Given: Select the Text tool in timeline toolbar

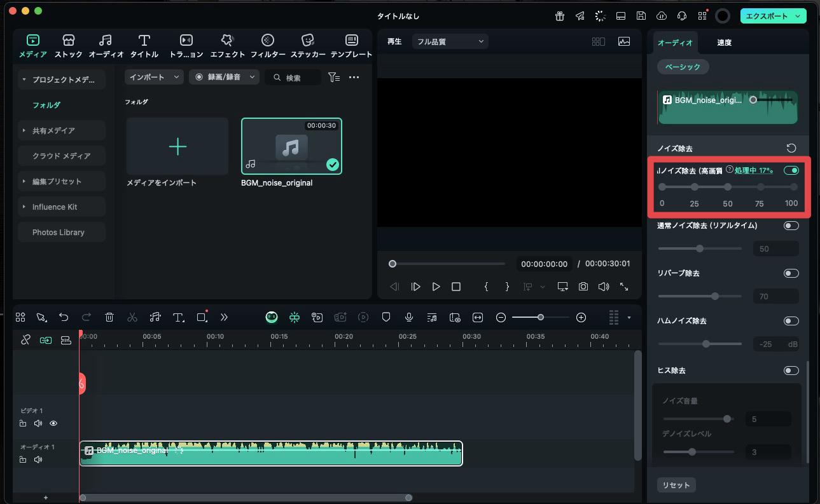Looking at the screenshot, I should click(179, 317).
